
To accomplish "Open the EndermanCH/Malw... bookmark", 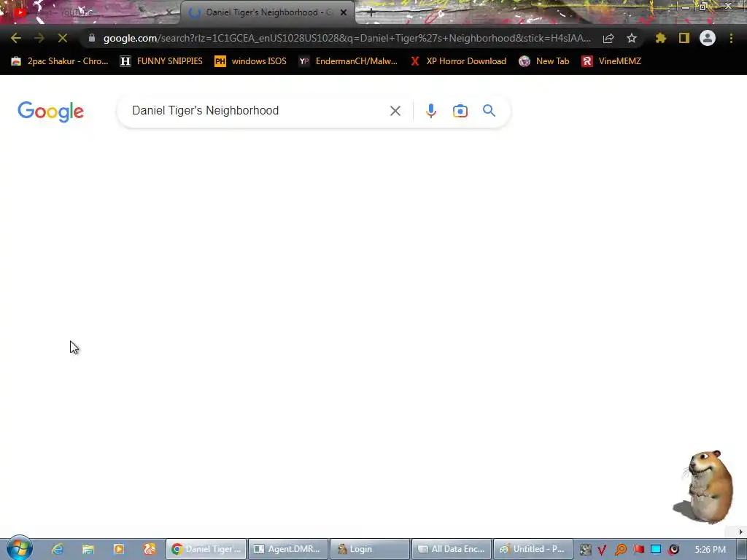I will tap(348, 61).
